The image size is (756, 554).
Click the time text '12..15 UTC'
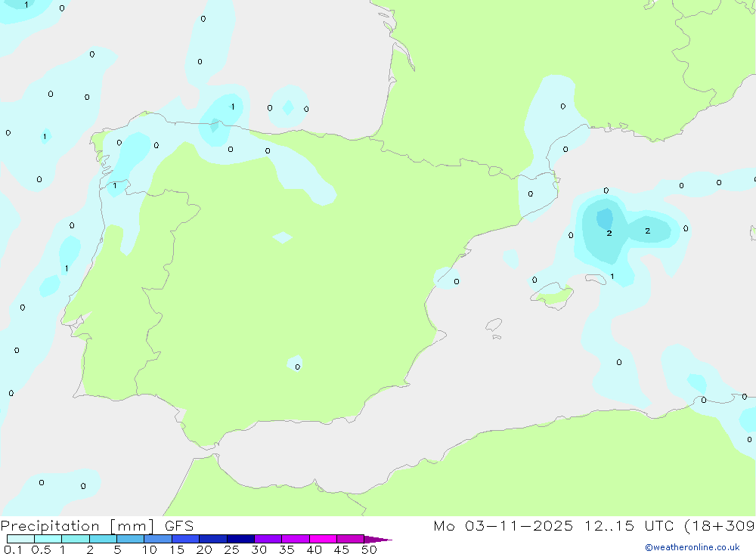pos(629,526)
